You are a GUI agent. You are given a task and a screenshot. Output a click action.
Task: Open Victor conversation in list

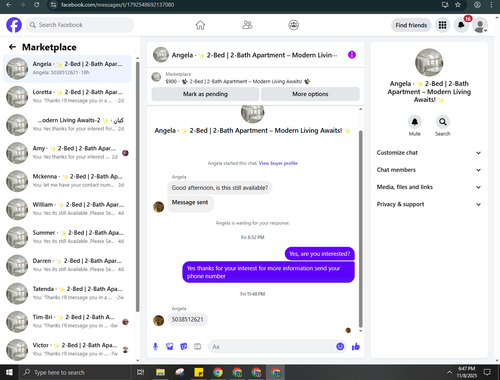pos(68,349)
